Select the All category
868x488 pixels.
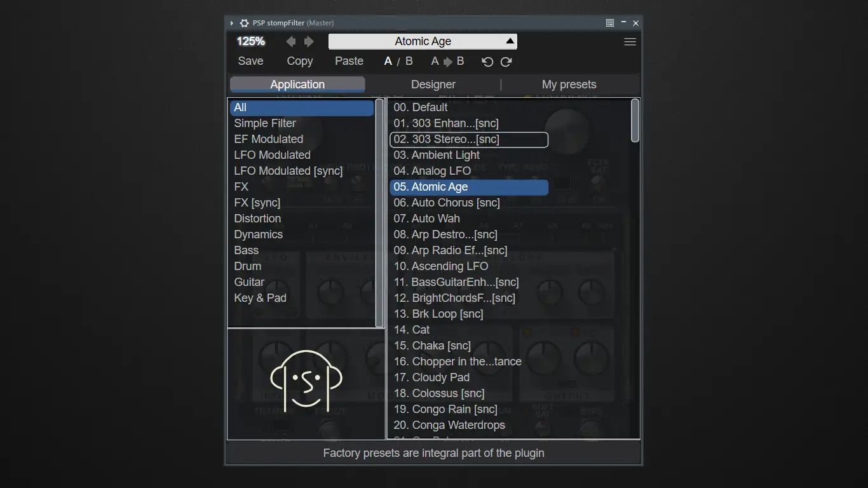[302, 107]
